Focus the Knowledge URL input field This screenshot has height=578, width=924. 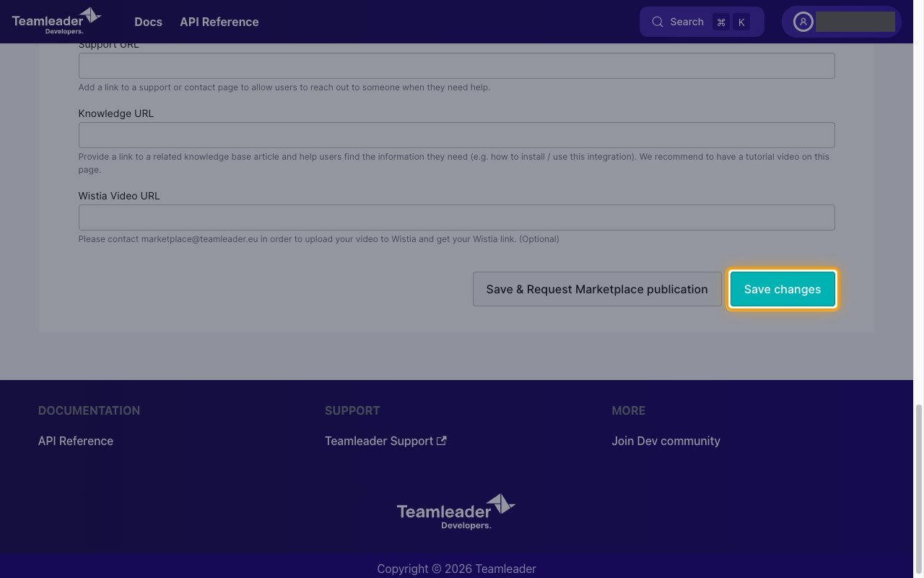pos(456,135)
